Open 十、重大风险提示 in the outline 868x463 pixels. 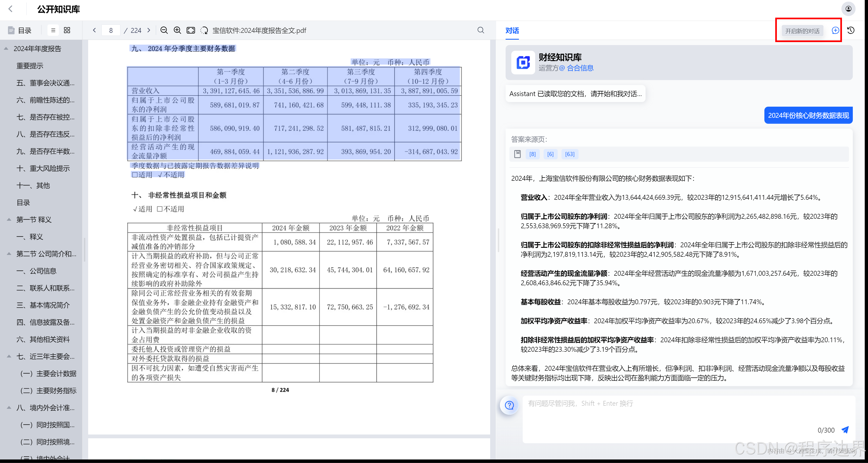[x=43, y=168]
